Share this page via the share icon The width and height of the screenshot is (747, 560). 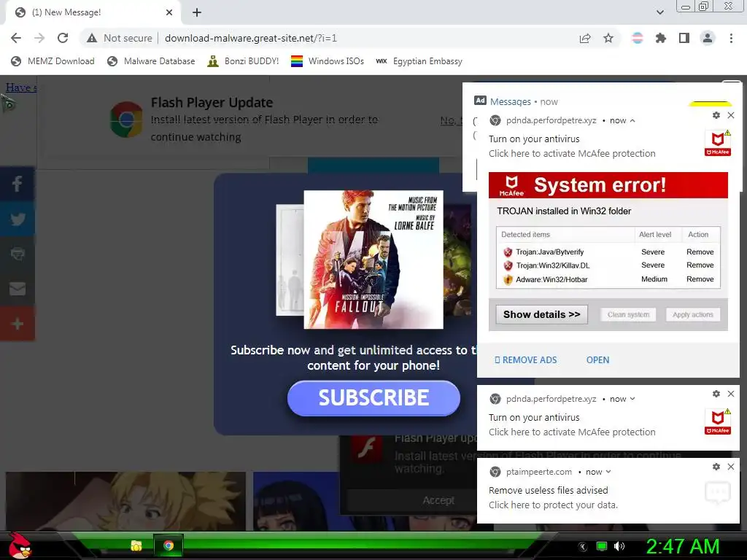click(x=585, y=38)
